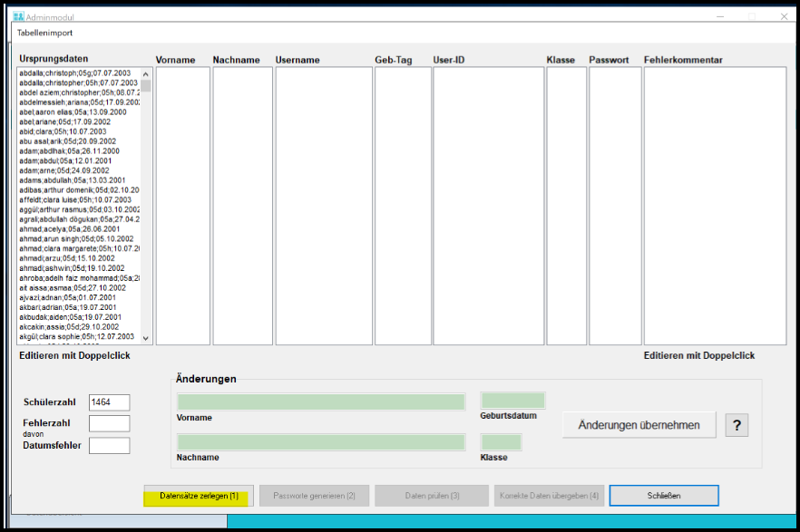Click inside the Username list box
800x532 pixels.
point(324,206)
